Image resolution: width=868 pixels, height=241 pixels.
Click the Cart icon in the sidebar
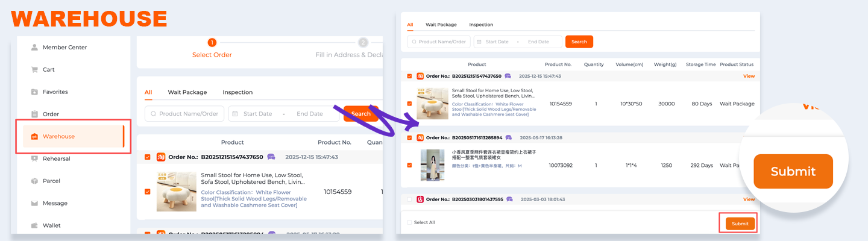point(34,69)
